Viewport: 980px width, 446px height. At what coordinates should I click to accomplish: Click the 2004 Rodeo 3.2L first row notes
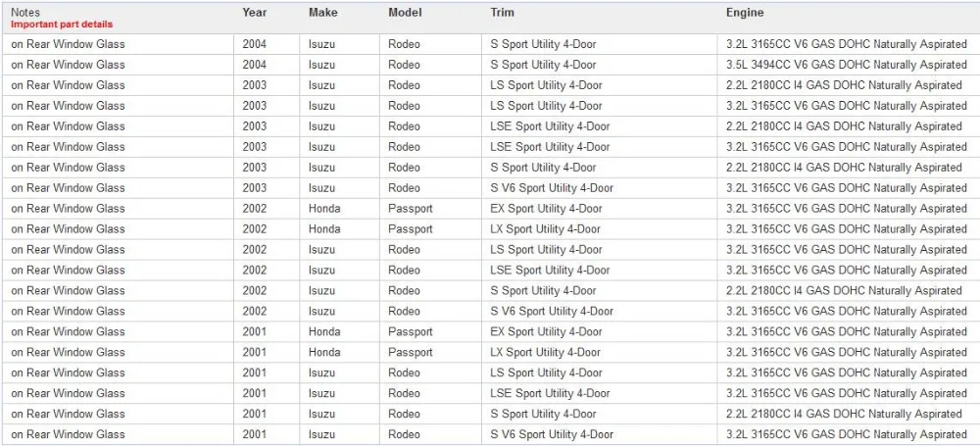coord(68,44)
